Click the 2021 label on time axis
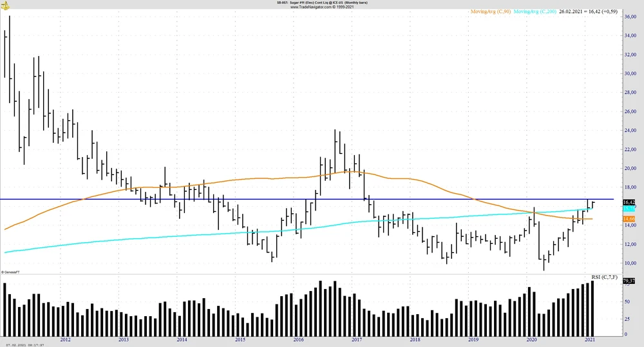Image resolution: width=644 pixels, height=347 pixels. coord(590,339)
